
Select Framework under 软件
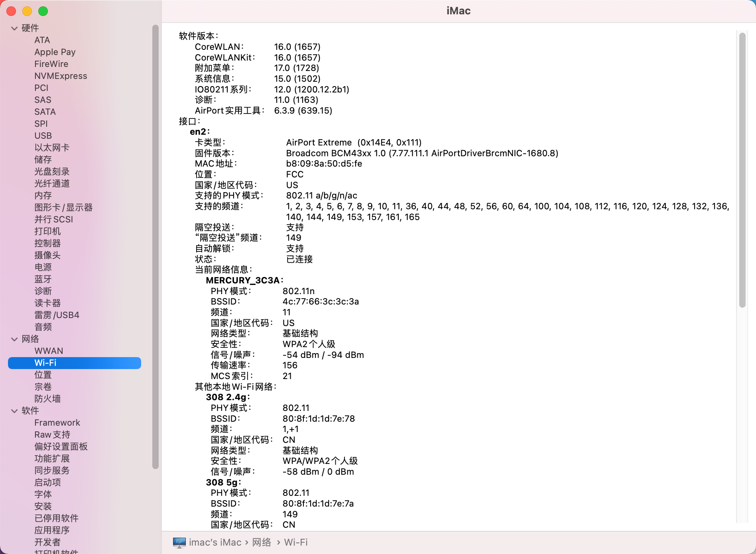[x=57, y=423]
